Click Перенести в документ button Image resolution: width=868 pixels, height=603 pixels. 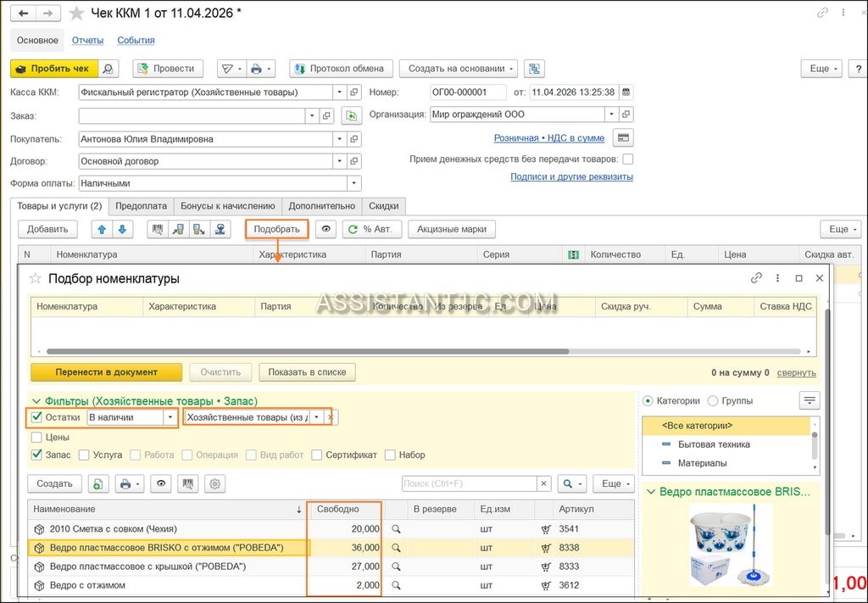106,372
